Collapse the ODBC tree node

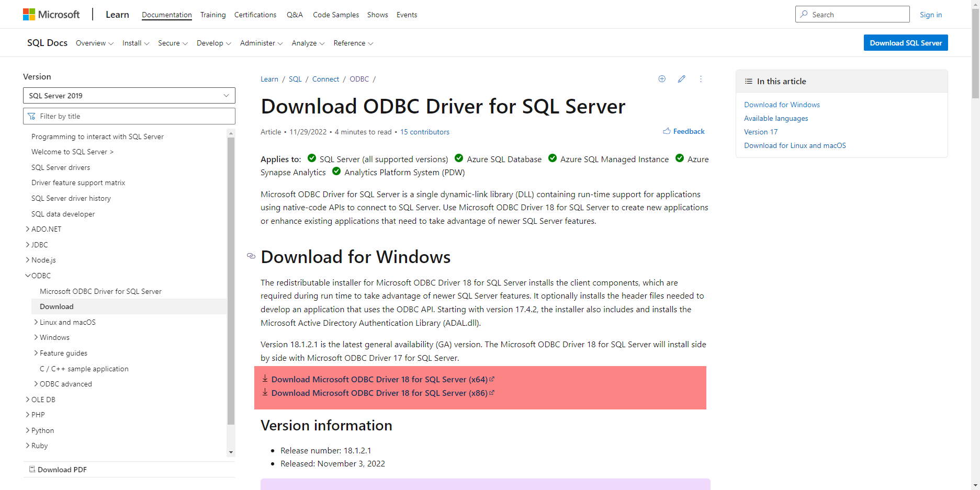click(x=28, y=276)
